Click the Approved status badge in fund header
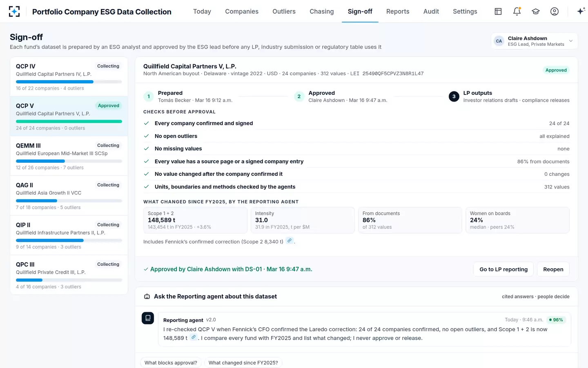 coord(556,70)
